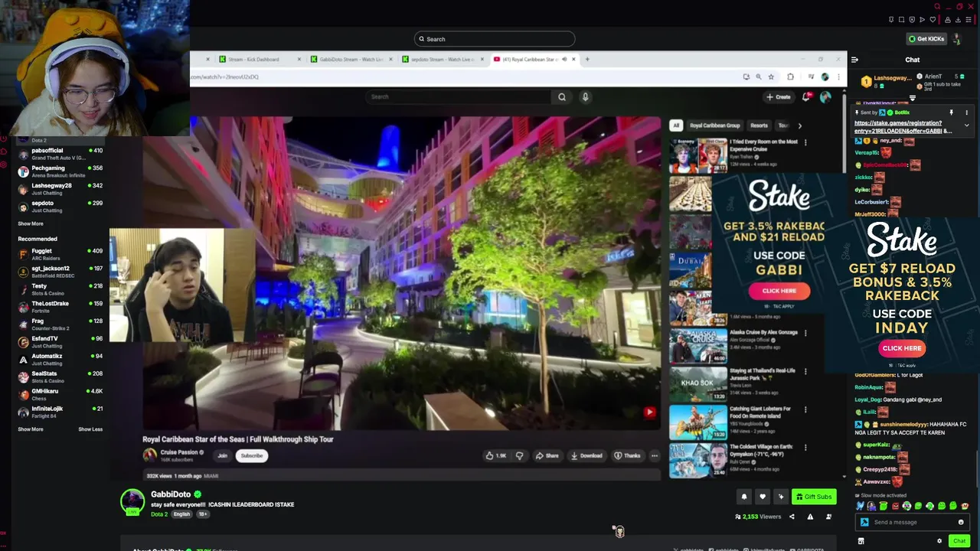Unpin the BotRix pinned message
This screenshot has width=980, height=551.
coord(952,112)
